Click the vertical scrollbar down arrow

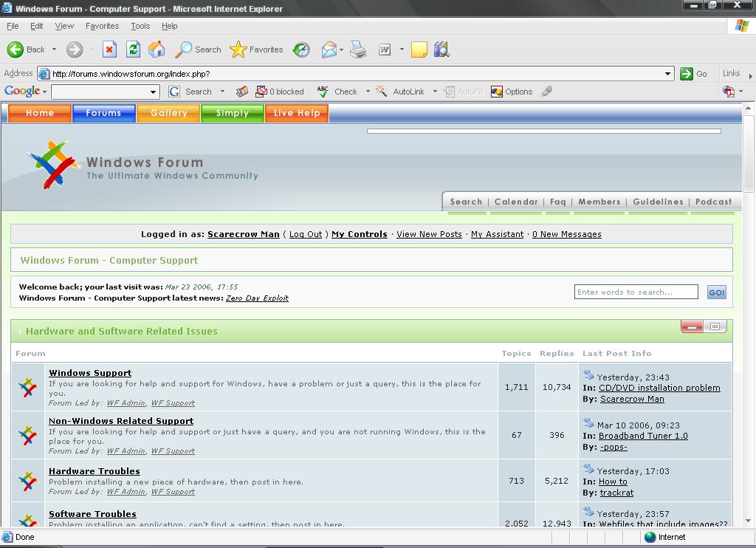pyautogui.click(x=749, y=521)
